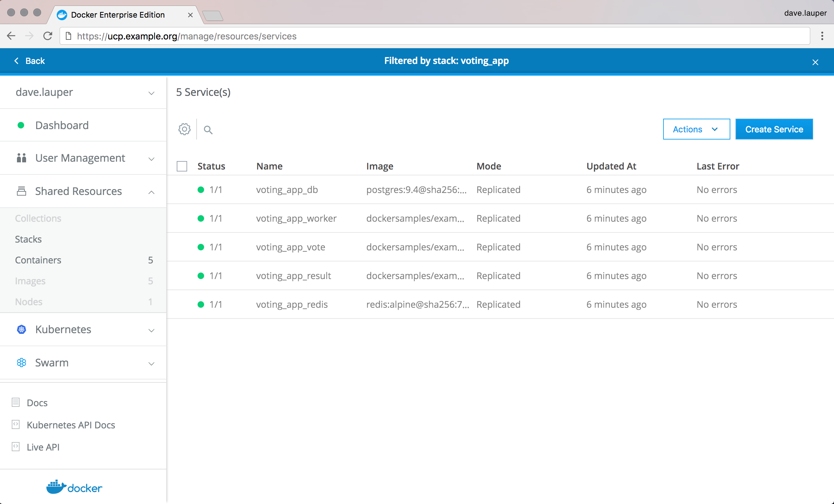
Task: Close the stack filter banner with X
Action: tap(815, 62)
